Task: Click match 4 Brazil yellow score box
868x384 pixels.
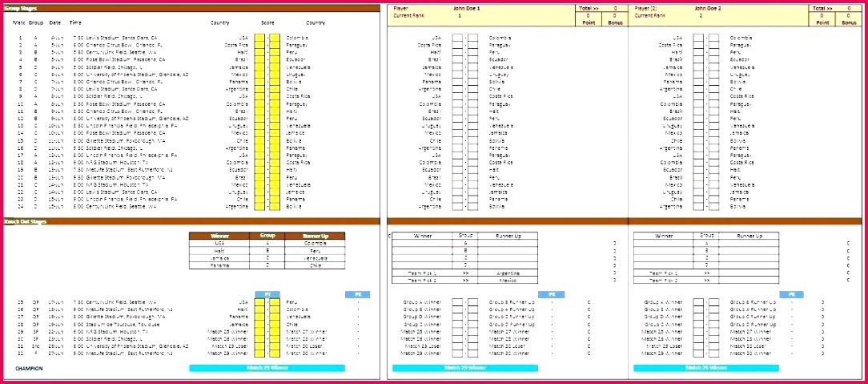Action: tap(259, 59)
